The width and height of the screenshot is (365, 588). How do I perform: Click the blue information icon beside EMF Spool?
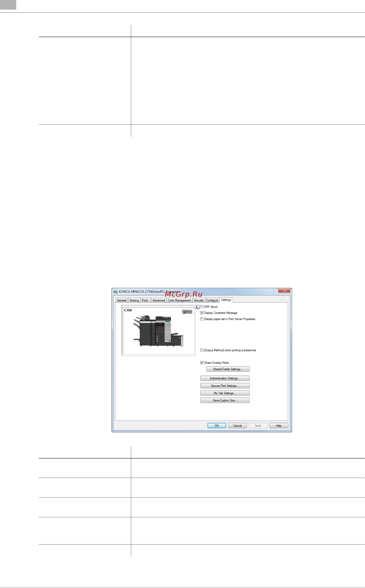pyautogui.click(x=197, y=307)
